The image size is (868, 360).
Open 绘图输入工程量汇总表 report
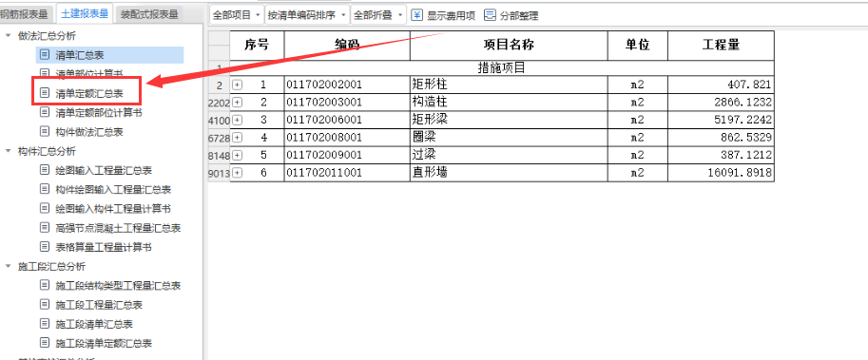pos(104,170)
